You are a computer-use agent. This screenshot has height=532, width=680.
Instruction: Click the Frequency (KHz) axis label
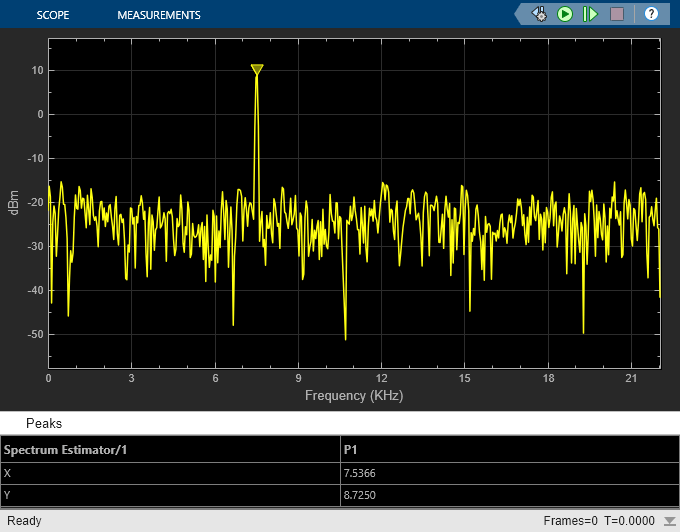pyautogui.click(x=354, y=396)
